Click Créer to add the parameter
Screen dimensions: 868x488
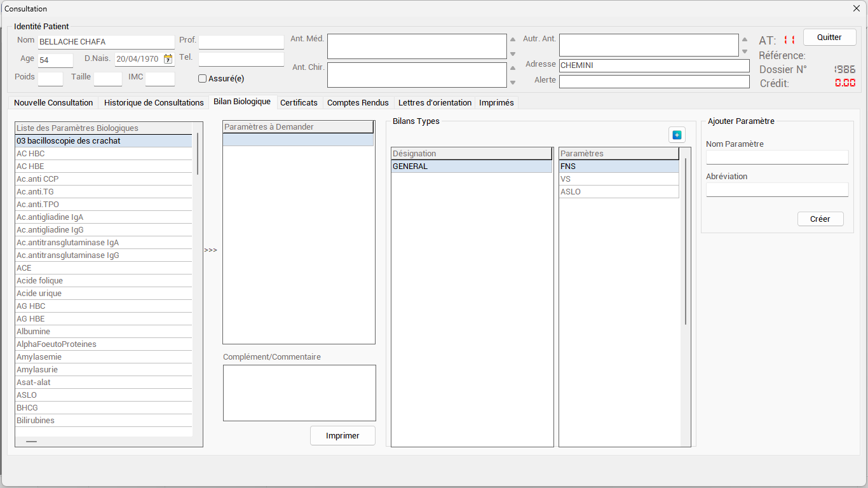(820, 219)
